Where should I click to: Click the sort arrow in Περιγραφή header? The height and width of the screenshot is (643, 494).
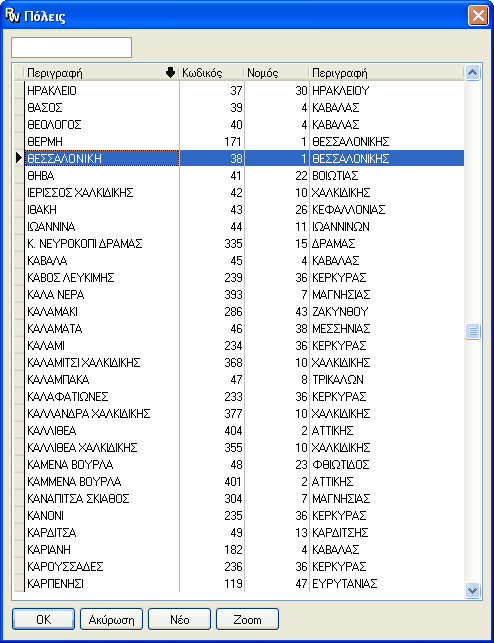(x=170, y=73)
